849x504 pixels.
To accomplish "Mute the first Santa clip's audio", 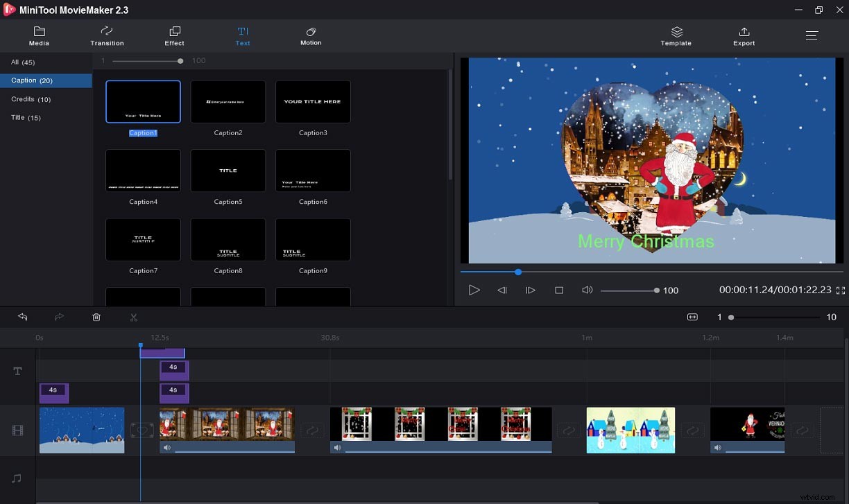I will tap(167, 447).
